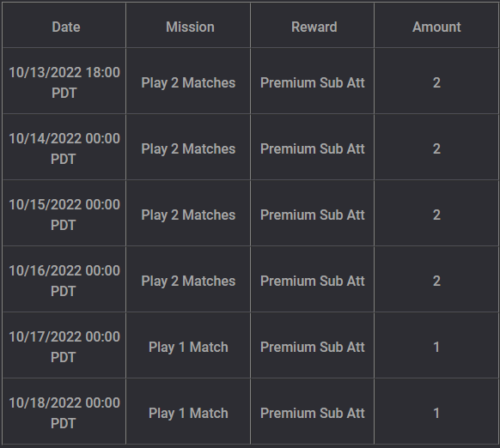Select the 10/15/2022 00:00 PDT date cell
The image size is (500, 448).
tap(64, 215)
